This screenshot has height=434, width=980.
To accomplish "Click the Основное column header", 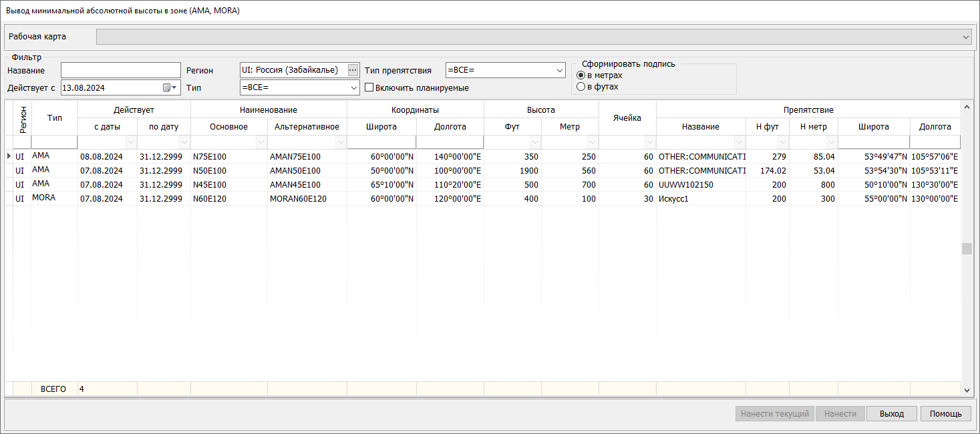I will [228, 127].
